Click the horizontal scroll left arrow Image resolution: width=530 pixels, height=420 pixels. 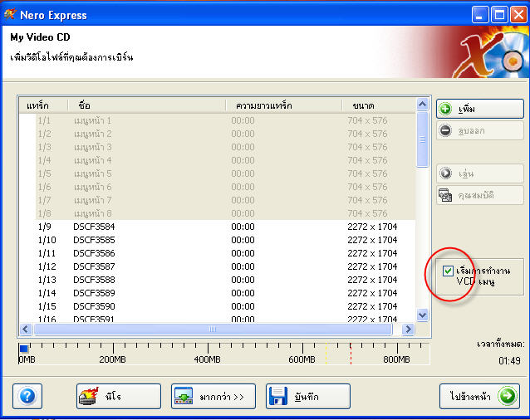pos(26,329)
